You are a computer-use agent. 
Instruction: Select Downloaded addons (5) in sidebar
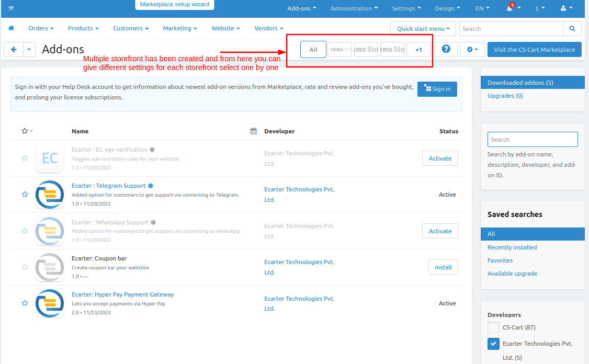click(x=533, y=83)
